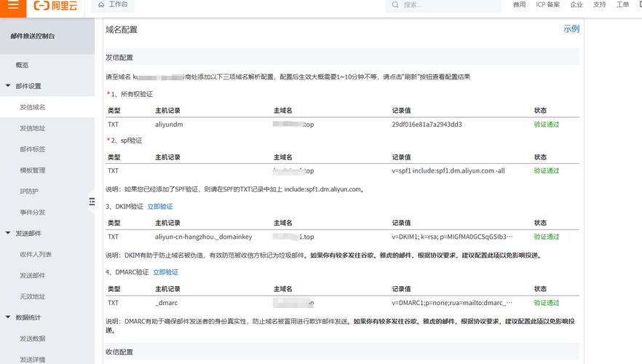
Task: Focus the top search box
Action: pos(443,5)
